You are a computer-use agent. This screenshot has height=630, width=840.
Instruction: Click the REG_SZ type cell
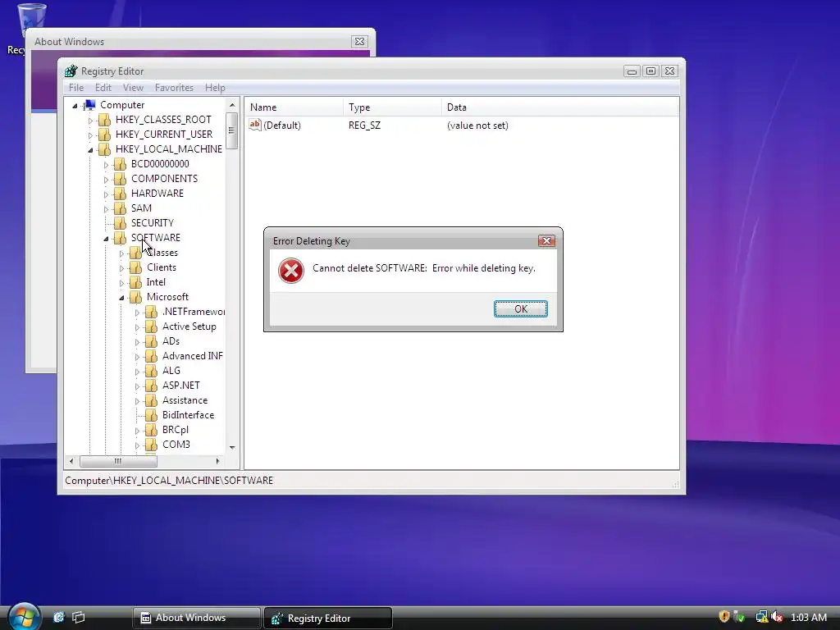364,126
